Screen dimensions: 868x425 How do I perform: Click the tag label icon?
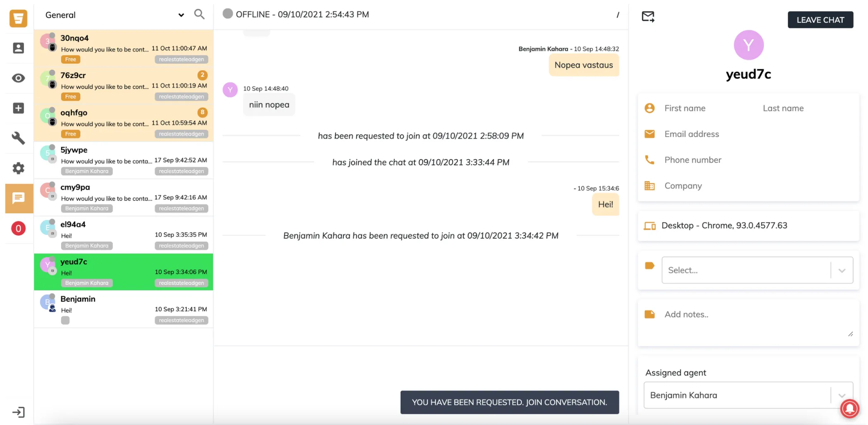tap(649, 266)
